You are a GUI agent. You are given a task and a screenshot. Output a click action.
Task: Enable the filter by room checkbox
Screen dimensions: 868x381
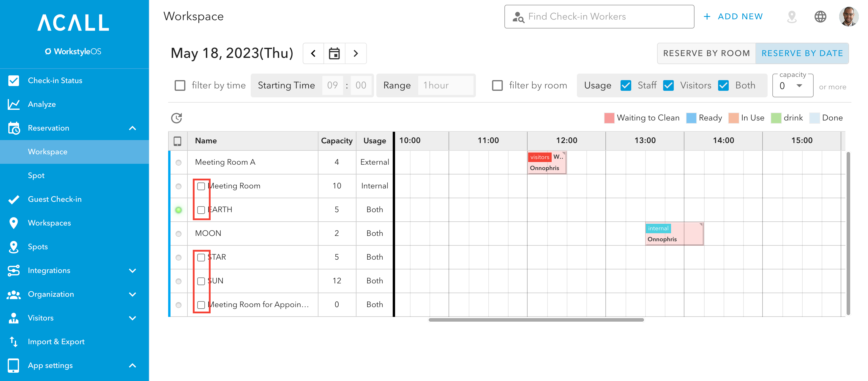(x=497, y=85)
